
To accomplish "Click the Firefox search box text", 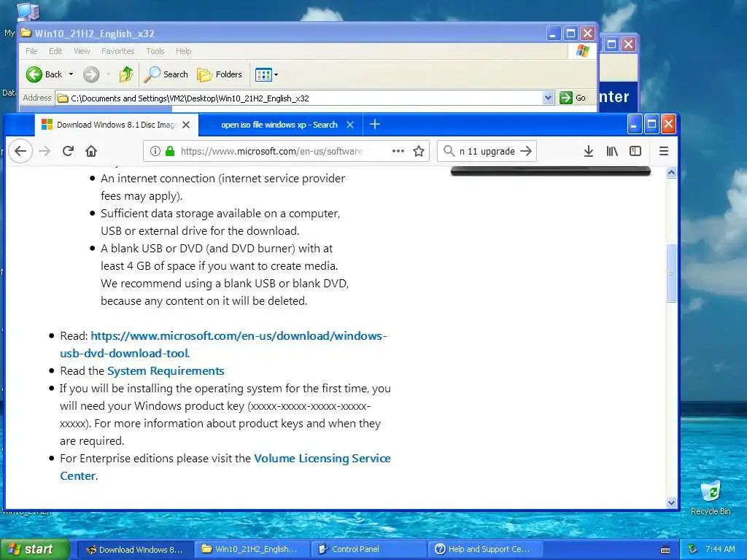I will pos(487,151).
